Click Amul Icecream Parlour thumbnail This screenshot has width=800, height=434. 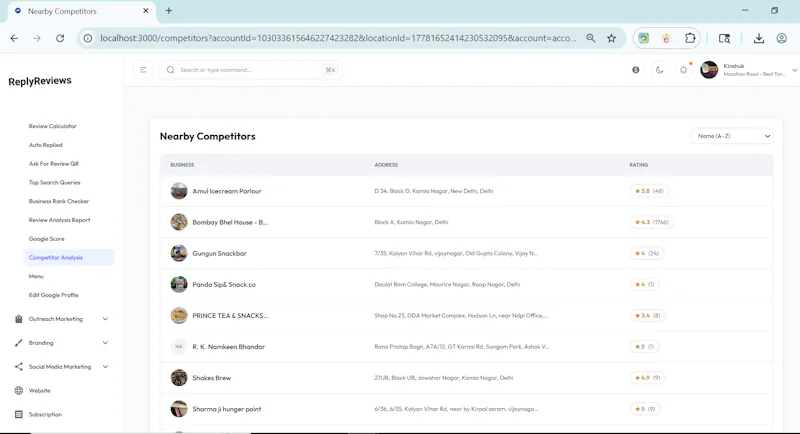click(179, 191)
